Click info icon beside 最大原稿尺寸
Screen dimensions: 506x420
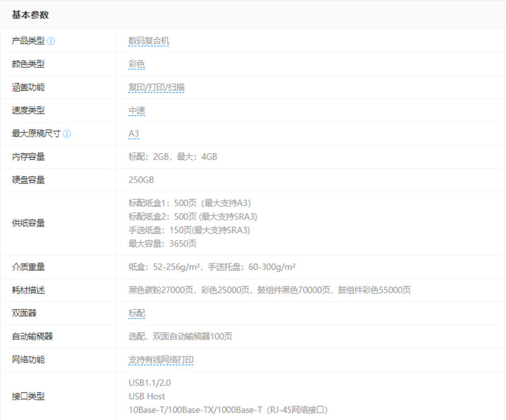tap(67, 133)
